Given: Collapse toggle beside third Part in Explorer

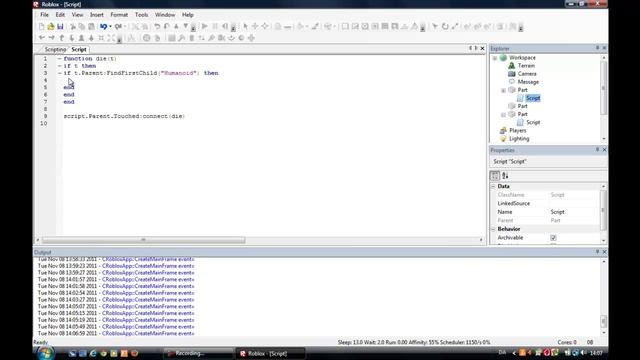Looking at the screenshot, I should click(x=503, y=115).
